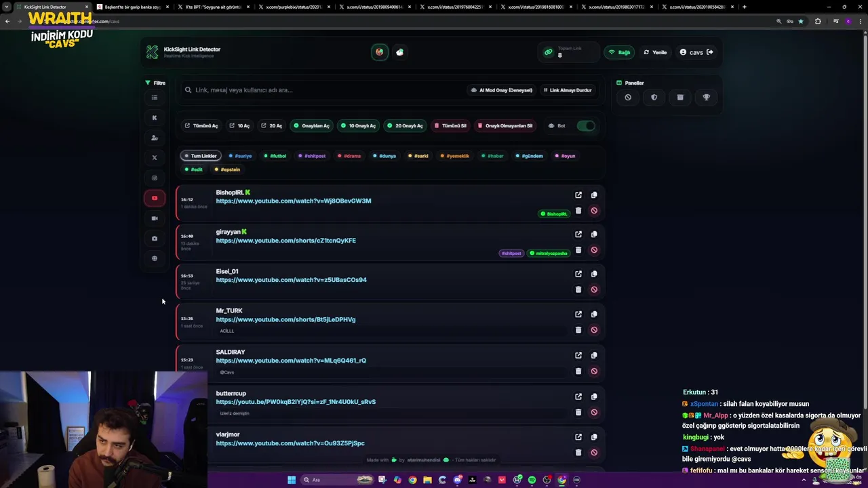
Task: Filter links by video camera icon
Action: click(x=155, y=218)
